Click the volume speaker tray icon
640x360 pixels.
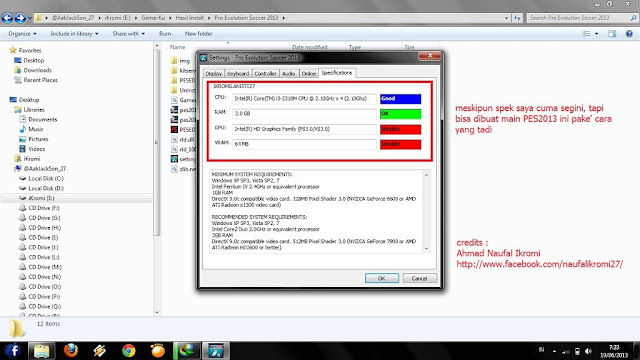[588, 351]
